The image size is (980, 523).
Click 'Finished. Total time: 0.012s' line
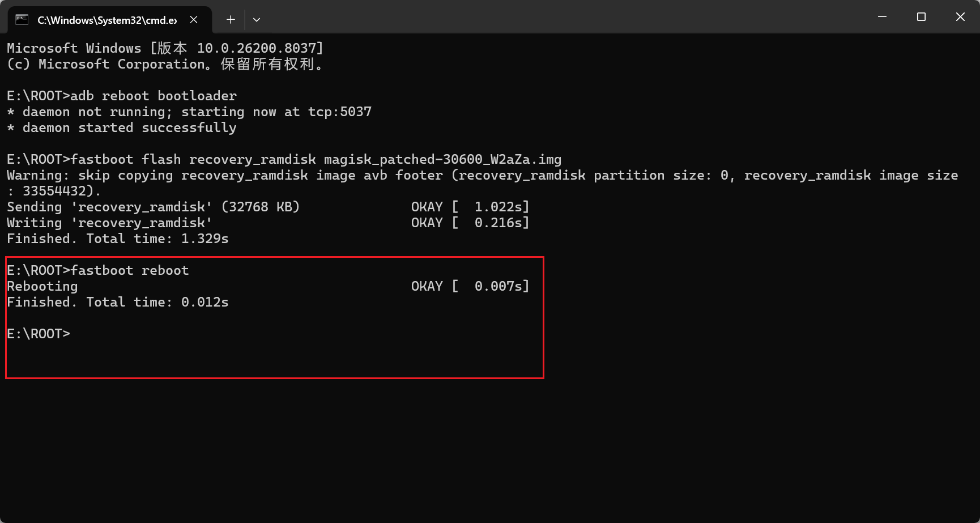coord(118,302)
